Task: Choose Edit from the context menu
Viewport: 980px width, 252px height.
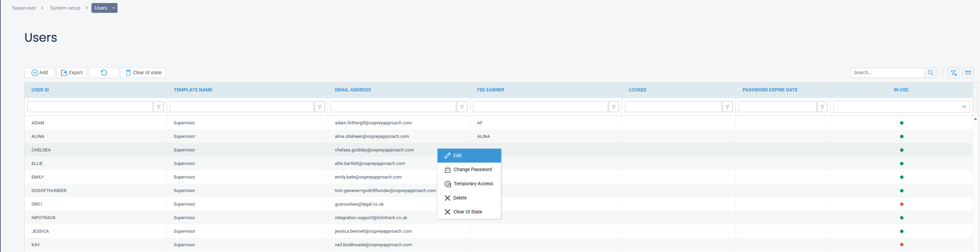Action: point(469,155)
